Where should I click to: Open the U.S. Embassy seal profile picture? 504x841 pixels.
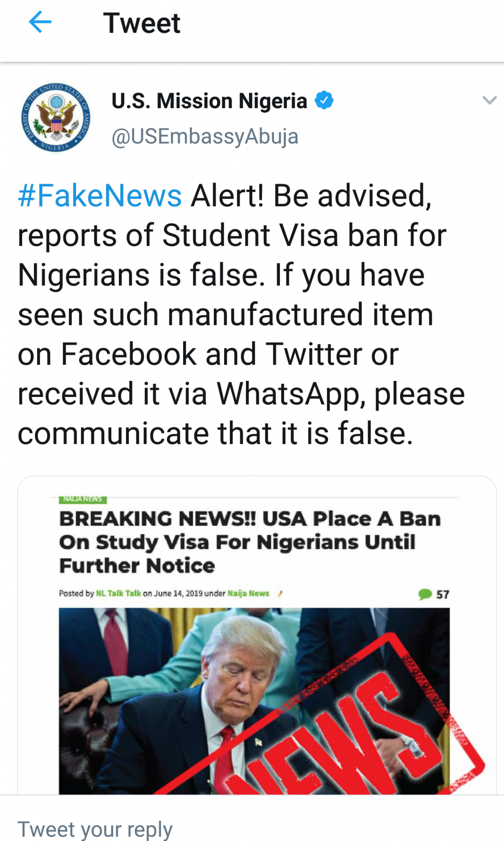coord(56,118)
